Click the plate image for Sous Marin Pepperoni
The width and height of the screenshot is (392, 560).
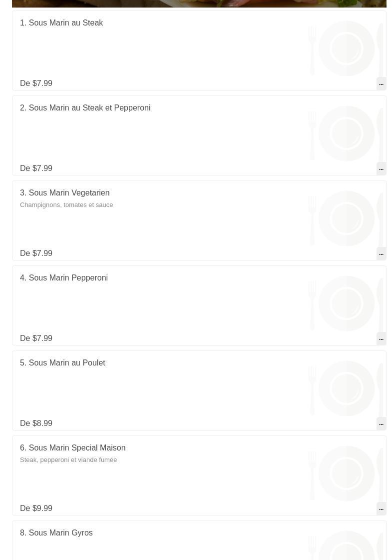346,303
